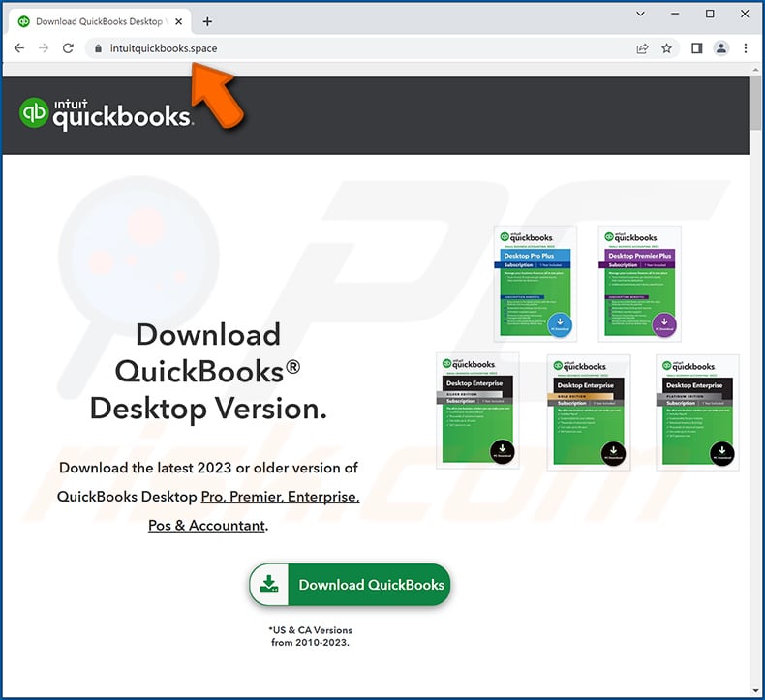Viewport: 765px width, 700px height.
Task: Select the Download QuickBooks Desktop tab
Action: click(100, 21)
